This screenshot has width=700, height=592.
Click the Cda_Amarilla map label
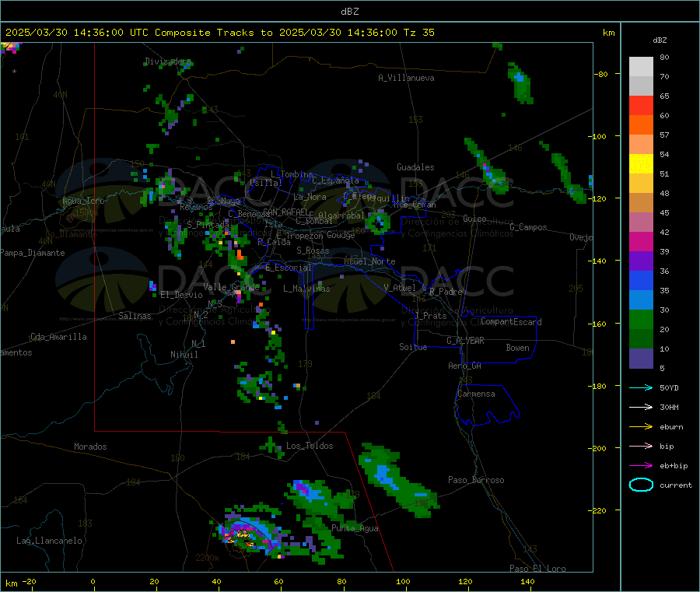point(58,337)
